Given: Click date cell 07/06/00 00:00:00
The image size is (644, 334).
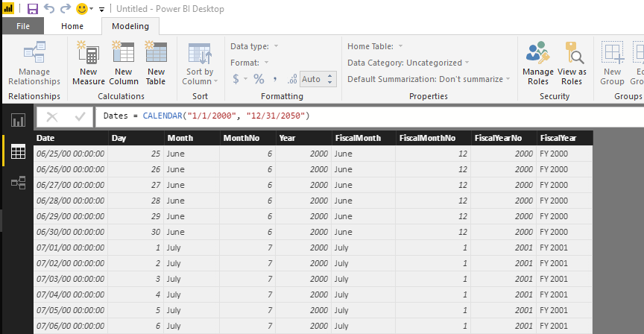Looking at the screenshot, I should (x=71, y=326).
